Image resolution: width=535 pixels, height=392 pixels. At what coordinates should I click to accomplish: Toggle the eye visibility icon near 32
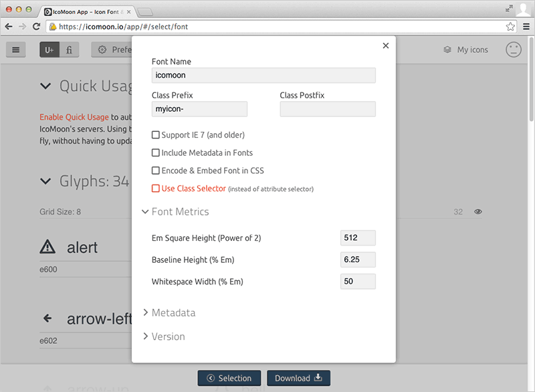pos(478,211)
